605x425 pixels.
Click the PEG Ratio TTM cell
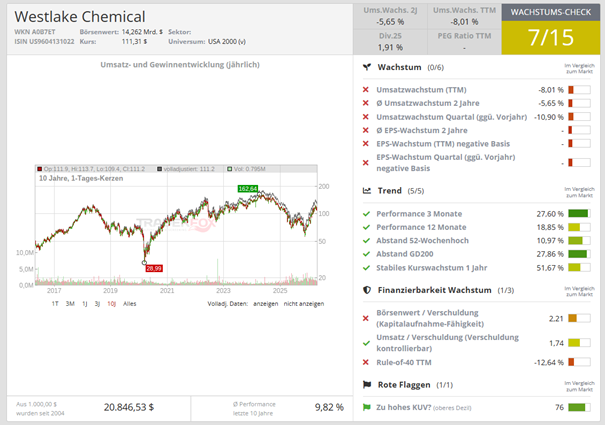[x=464, y=41]
